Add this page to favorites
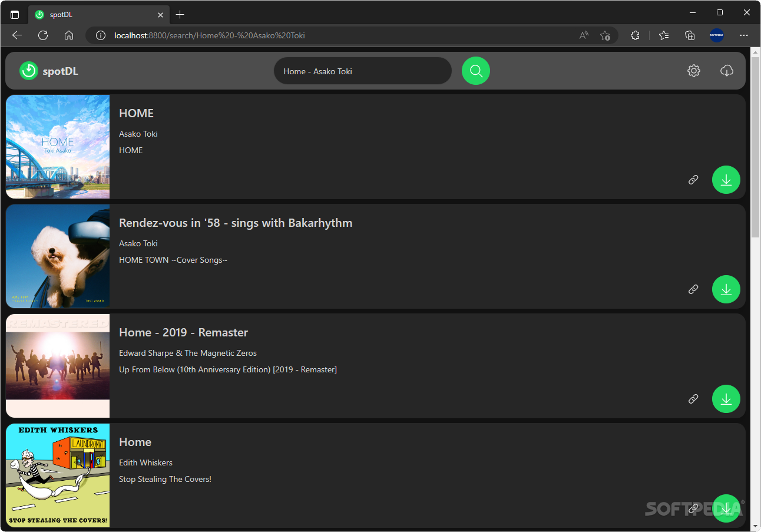This screenshot has width=761, height=532. pos(605,35)
